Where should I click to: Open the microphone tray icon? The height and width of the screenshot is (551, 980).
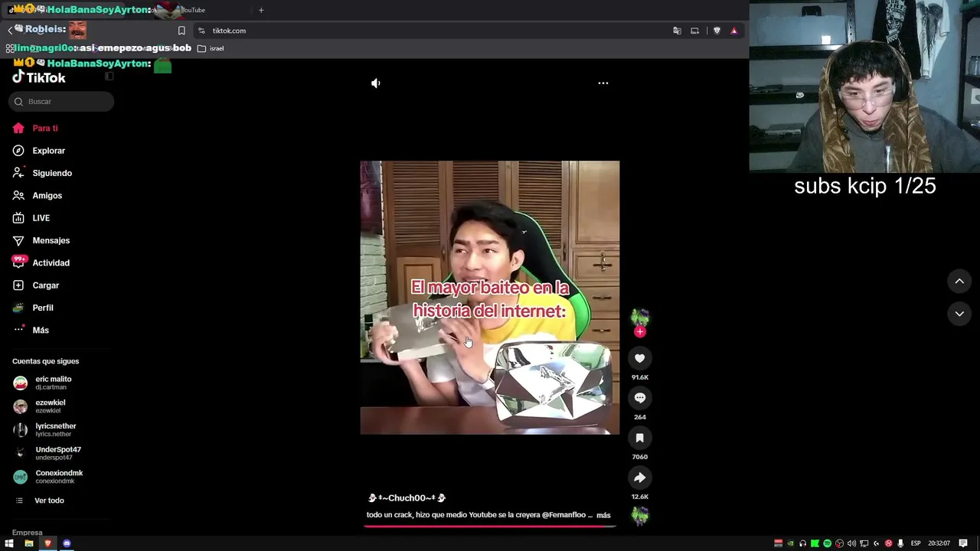(900, 543)
